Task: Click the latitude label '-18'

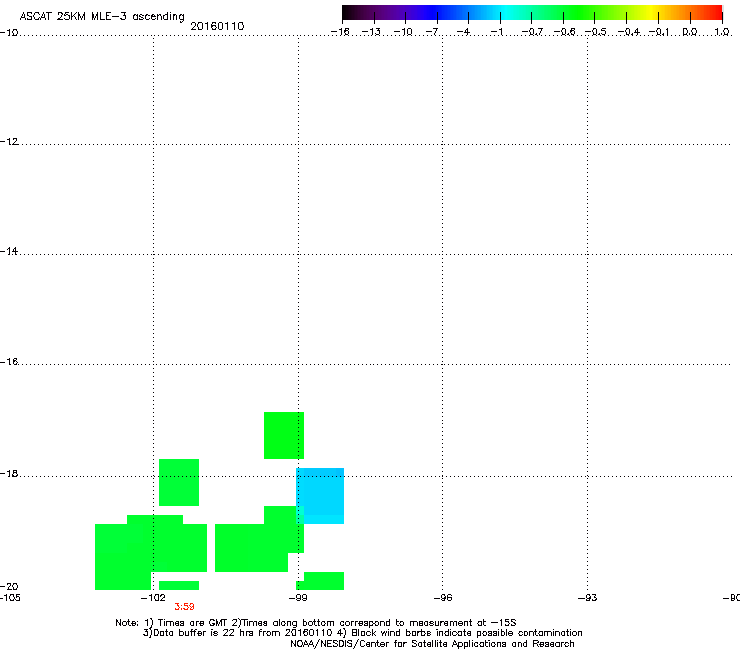Action: [9, 473]
